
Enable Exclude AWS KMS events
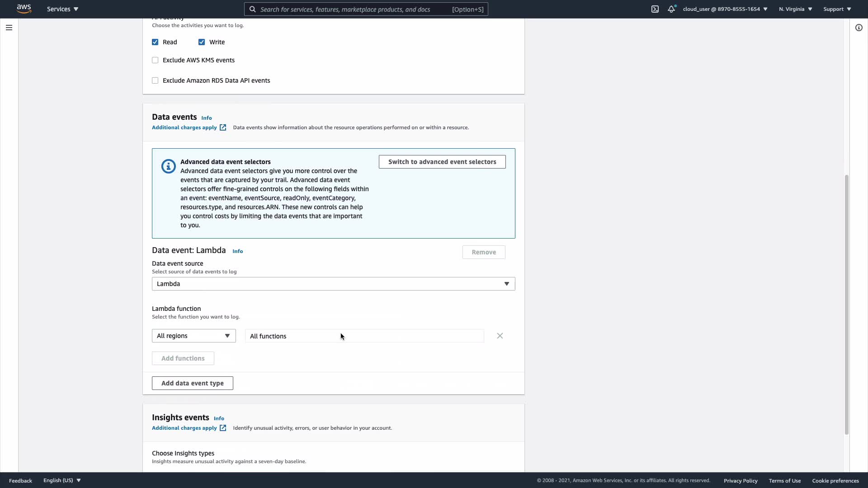[x=155, y=60]
